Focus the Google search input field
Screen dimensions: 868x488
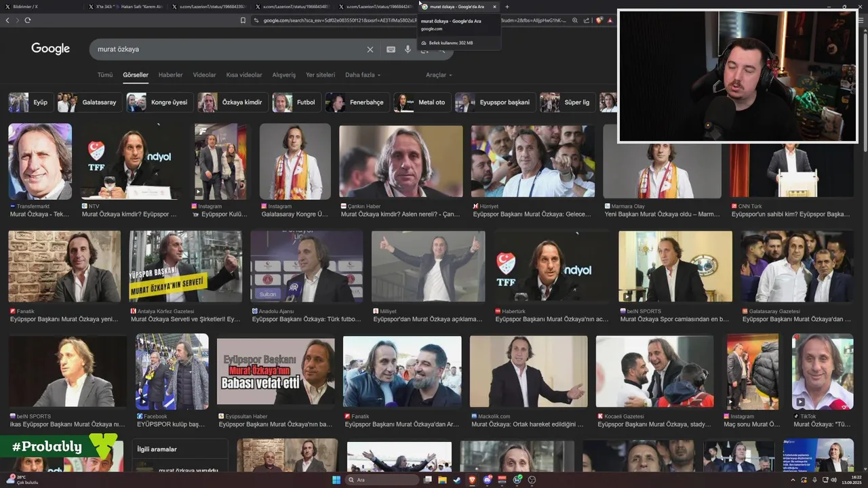[x=231, y=49]
